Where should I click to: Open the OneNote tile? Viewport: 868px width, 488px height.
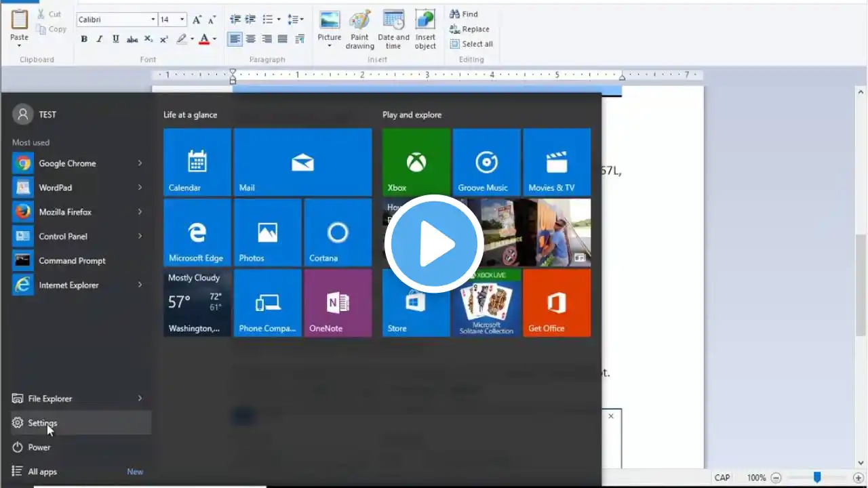tap(338, 303)
